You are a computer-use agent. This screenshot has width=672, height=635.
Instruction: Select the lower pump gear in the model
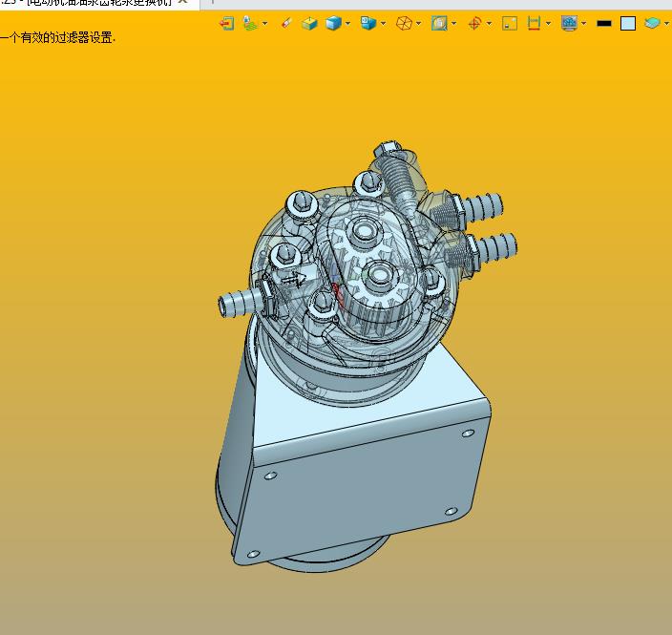point(378,279)
